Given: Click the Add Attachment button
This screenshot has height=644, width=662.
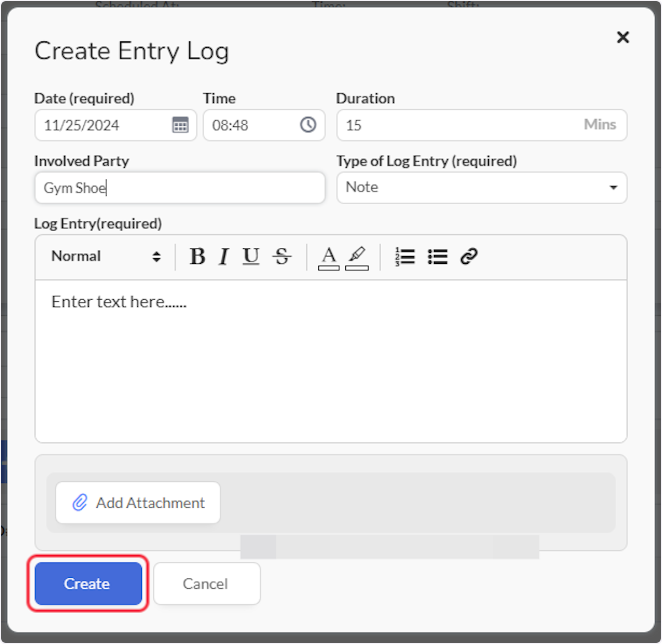Looking at the screenshot, I should 138,503.
